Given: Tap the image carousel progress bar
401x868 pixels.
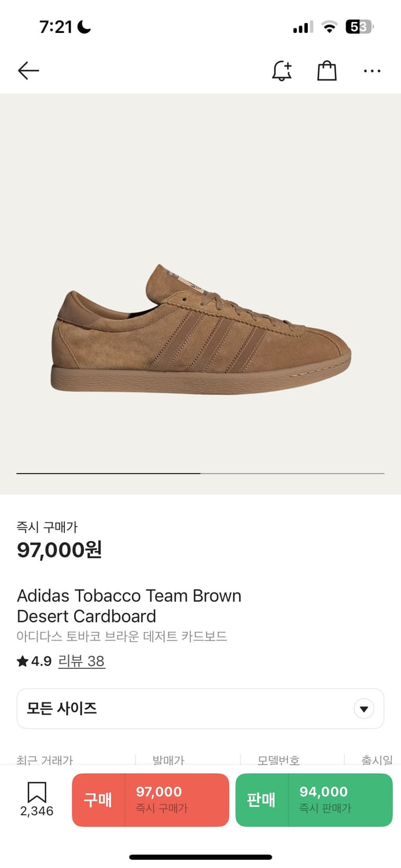Looking at the screenshot, I should (200, 473).
